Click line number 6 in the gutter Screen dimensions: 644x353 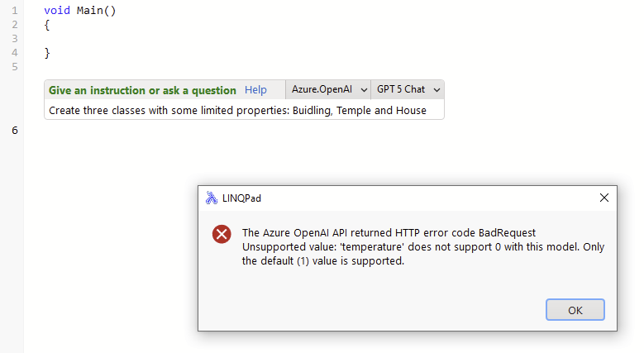[x=15, y=131]
